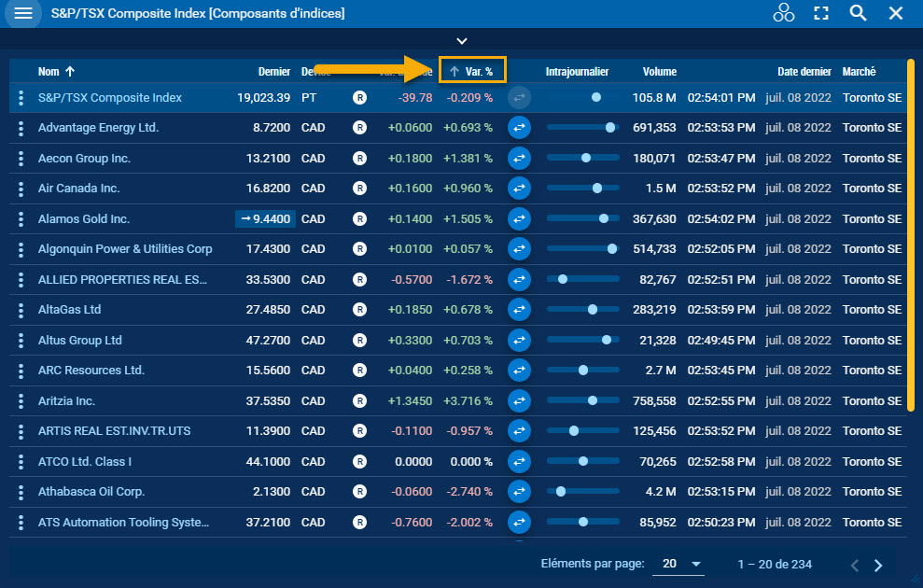Sort by the Nom column header

click(49, 71)
